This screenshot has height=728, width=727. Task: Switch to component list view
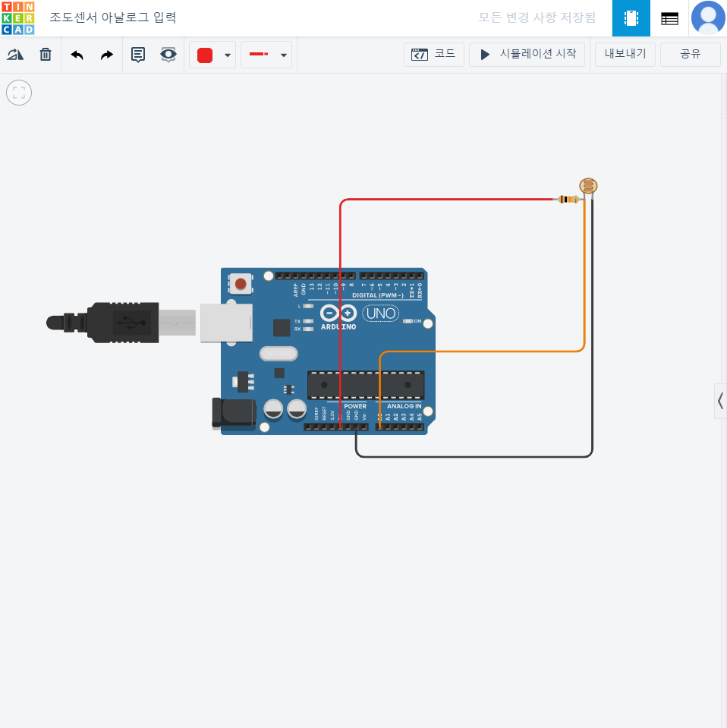click(669, 18)
